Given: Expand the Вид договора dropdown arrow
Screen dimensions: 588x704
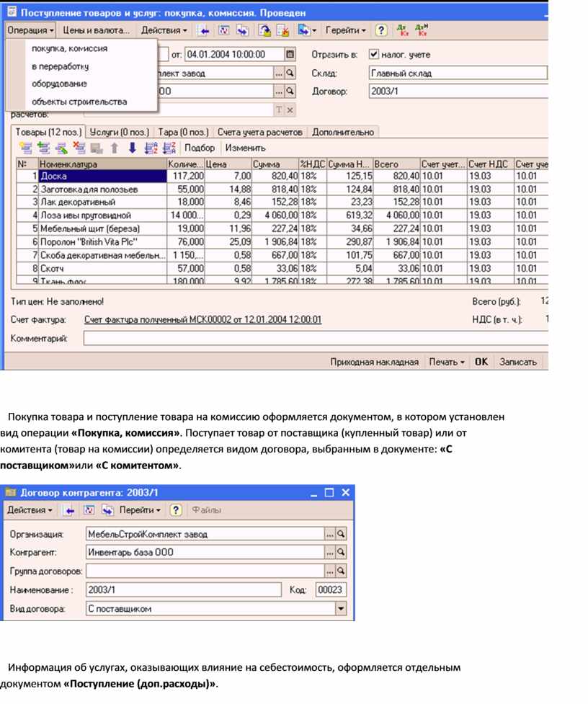Looking at the screenshot, I should 341,609.
